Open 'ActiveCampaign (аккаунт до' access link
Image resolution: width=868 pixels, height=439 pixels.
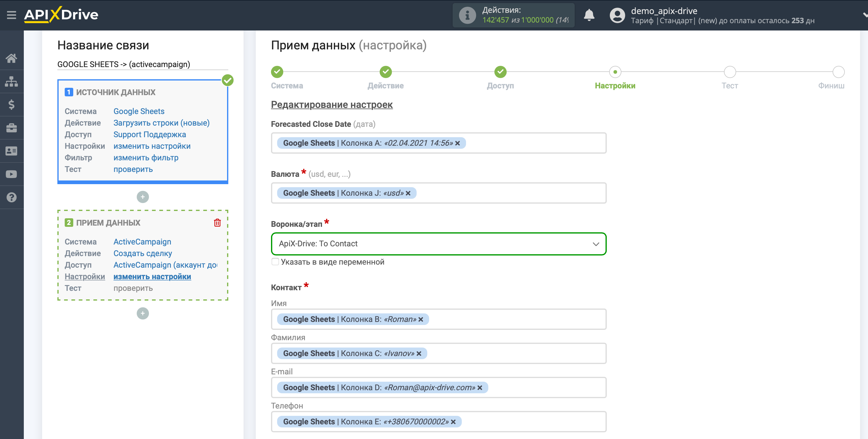coord(165,265)
